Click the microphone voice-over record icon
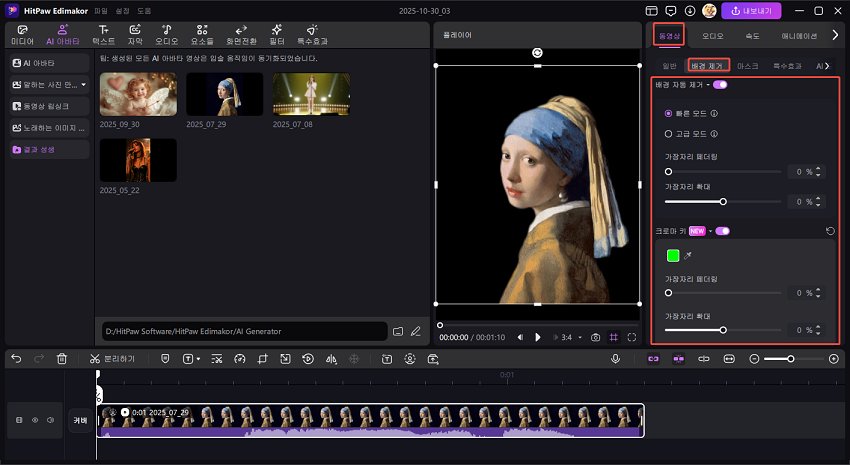The height and width of the screenshot is (465, 850). pos(616,358)
